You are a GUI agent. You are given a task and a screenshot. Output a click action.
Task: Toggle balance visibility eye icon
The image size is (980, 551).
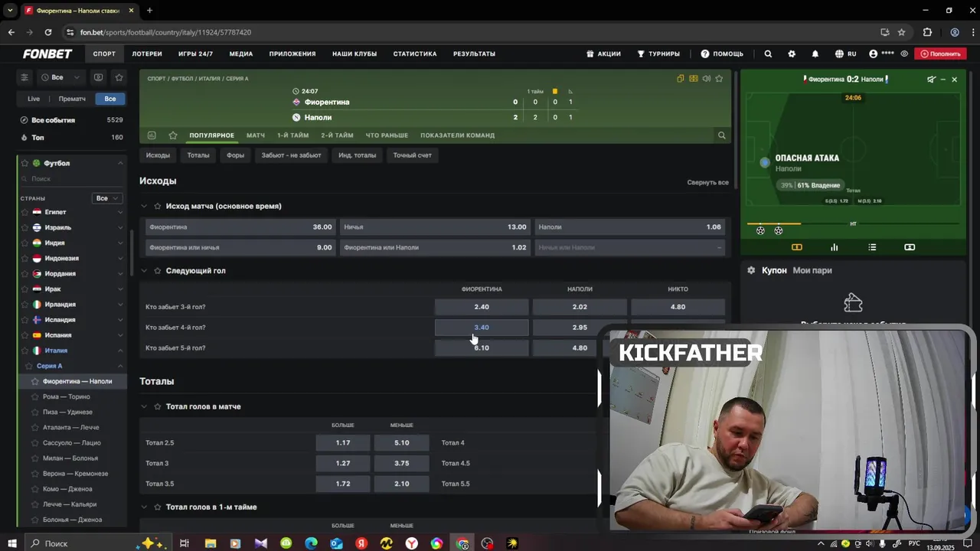tap(904, 54)
